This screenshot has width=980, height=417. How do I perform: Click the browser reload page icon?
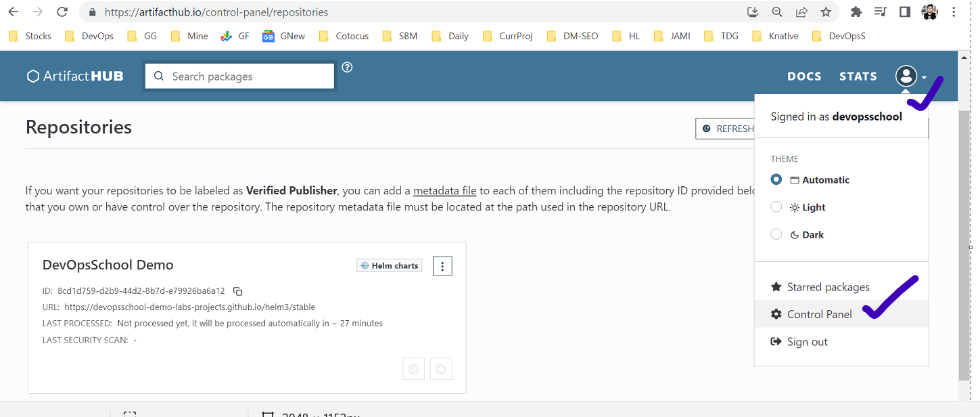[62, 12]
